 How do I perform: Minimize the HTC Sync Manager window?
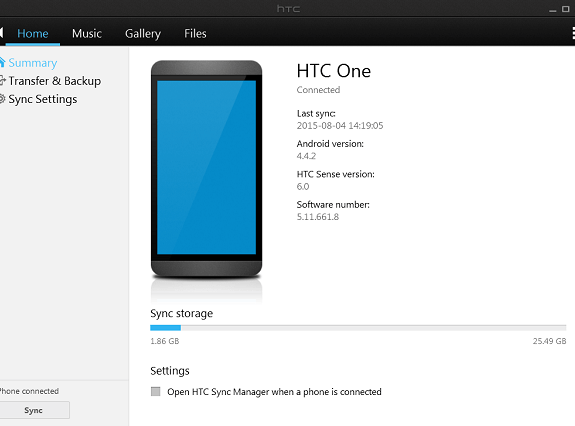(x=553, y=10)
